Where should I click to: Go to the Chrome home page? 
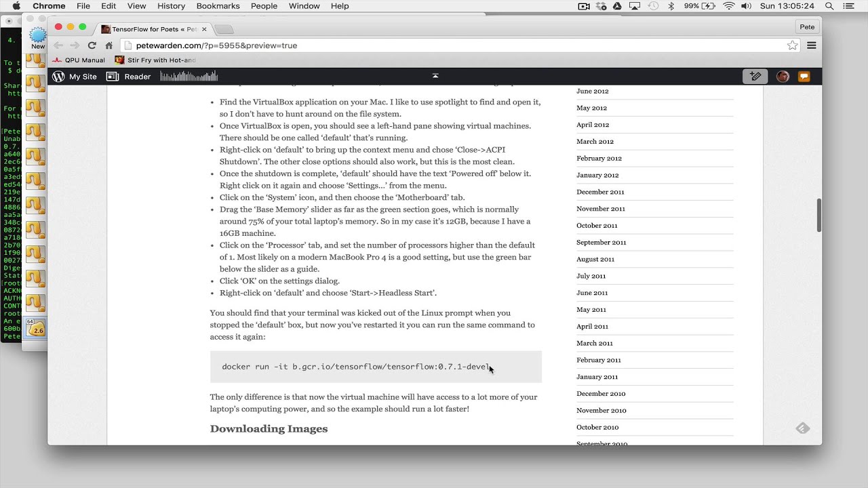point(108,45)
